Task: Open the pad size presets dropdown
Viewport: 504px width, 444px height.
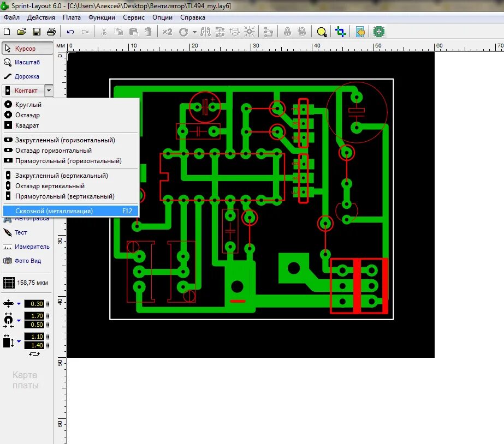Action: coord(19,320)
